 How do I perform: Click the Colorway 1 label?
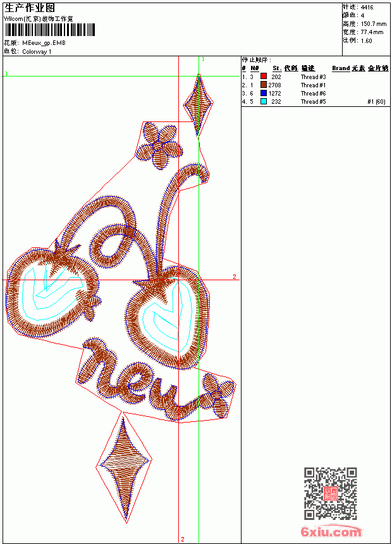(x=37, y=52)
